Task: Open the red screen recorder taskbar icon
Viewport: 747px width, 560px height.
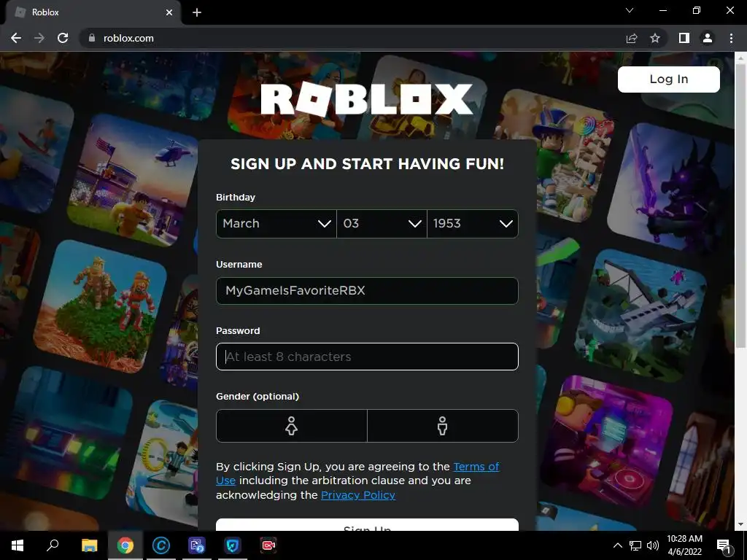Action: tap(268, 545)
